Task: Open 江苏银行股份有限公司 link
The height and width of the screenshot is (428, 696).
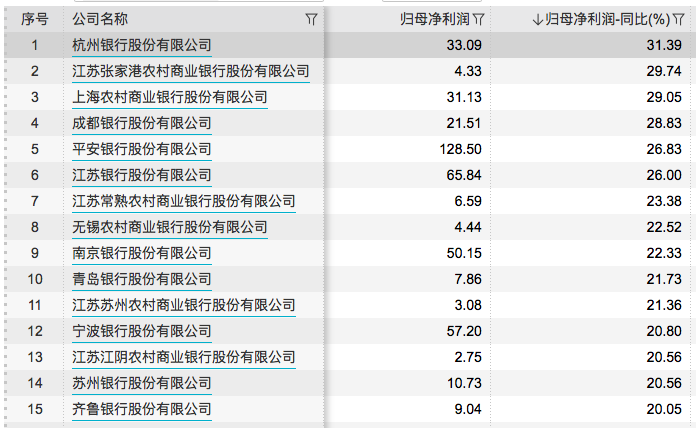Action: coord(142,175)
